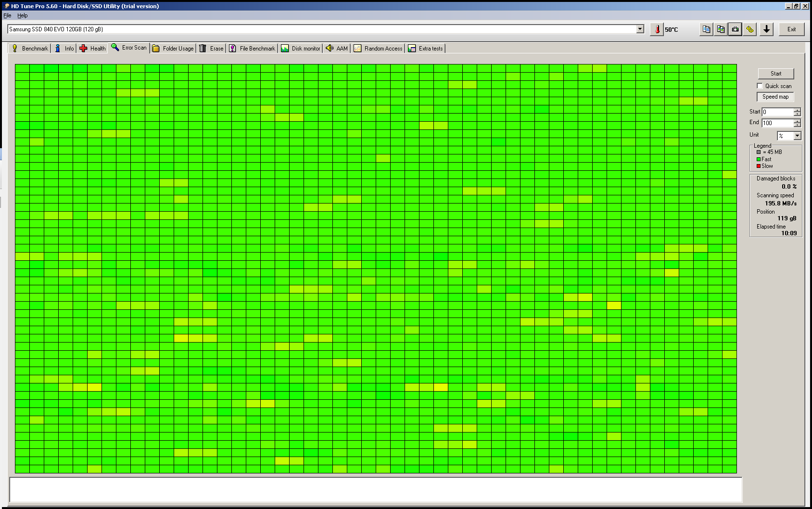This screenshot has width=812, height=509.
Task: Open the Help menu
Action: (x=23, y=15)
